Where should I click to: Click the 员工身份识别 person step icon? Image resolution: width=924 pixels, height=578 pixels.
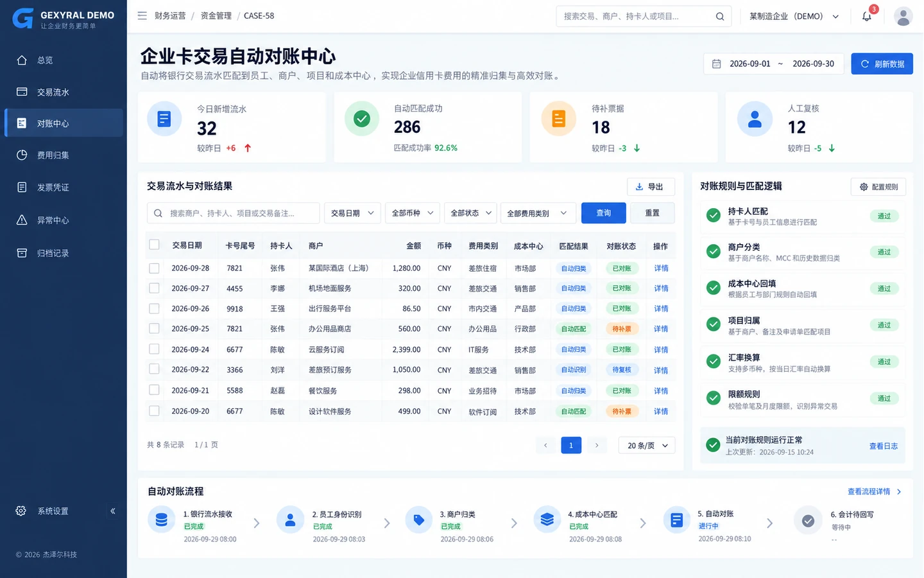(x=290, y=520)
